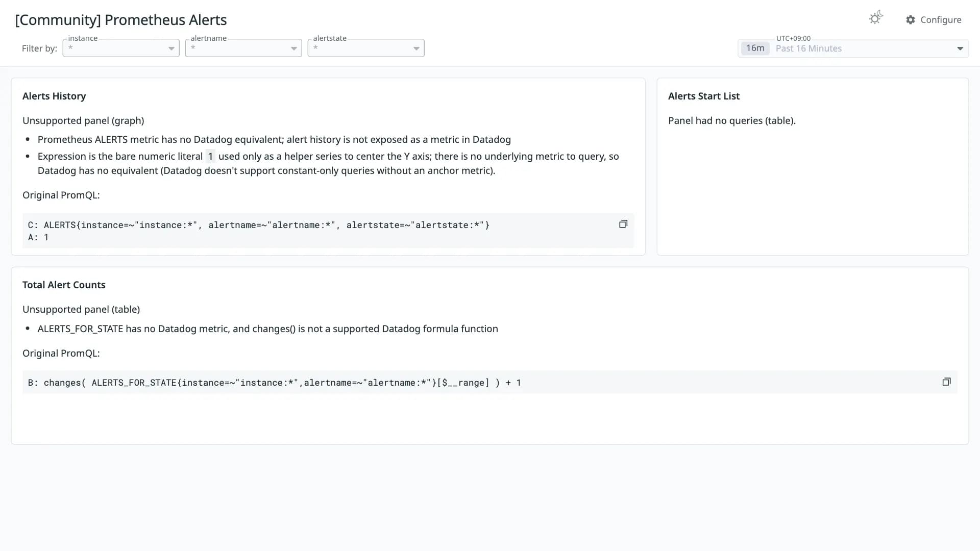Click the 'Unsupported panel (table)' text
Image resolution: width=980 pixels, height=551 pixels.
click(81, 309)
